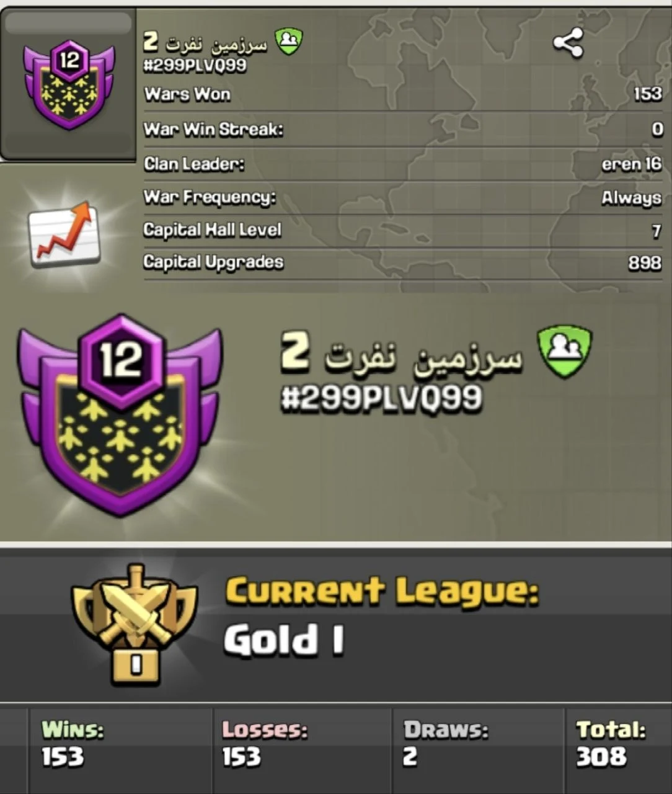Tap the small level 12 clan badge
The height and width of the screenshot is (794, 672).
[x=69, y=84]
